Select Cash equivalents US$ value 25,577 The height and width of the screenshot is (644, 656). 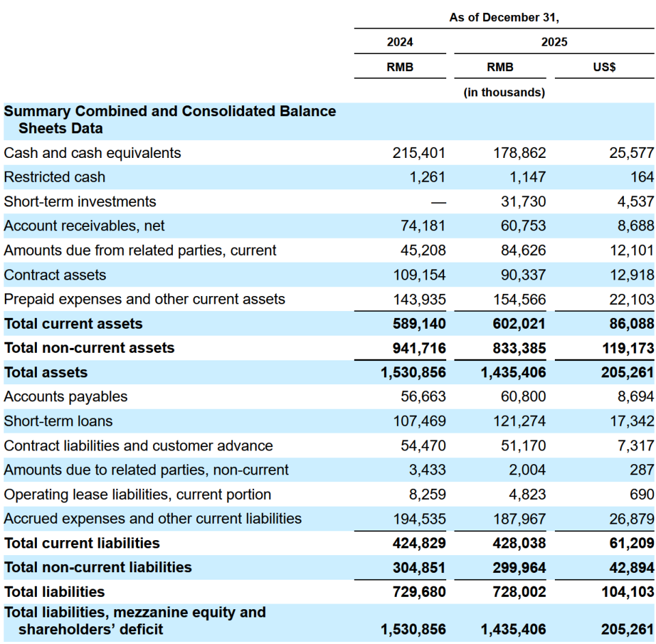tap(631, 153)
